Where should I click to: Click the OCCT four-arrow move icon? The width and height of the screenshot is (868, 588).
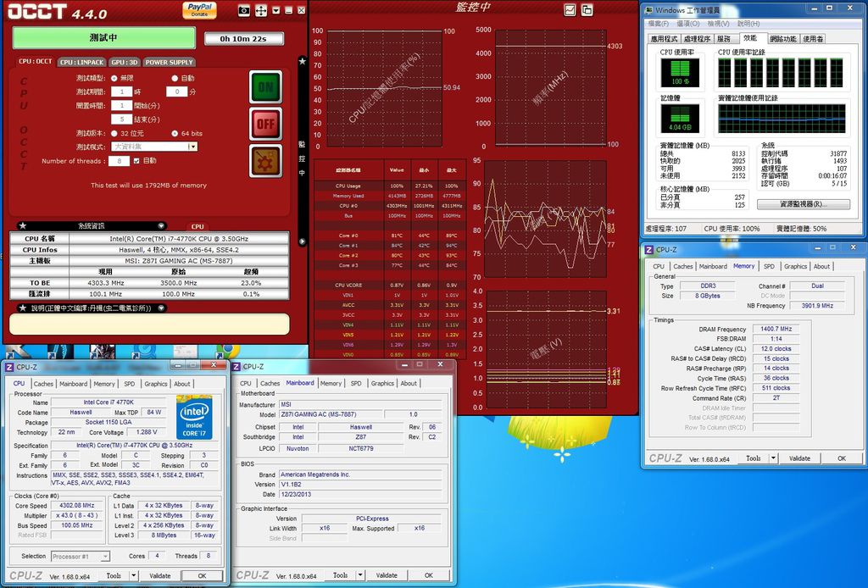click(261, 10)
